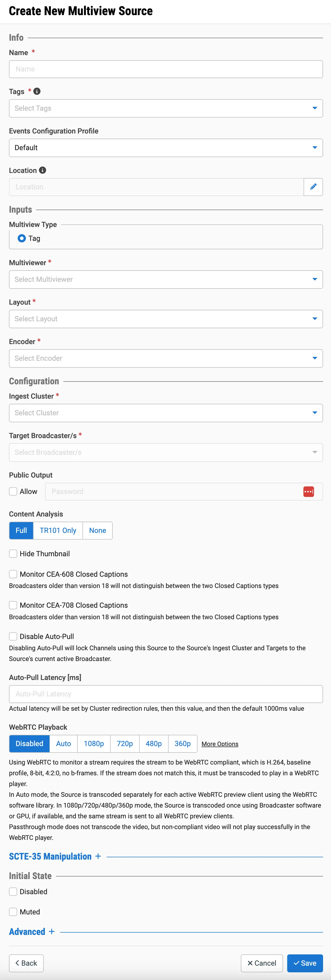Open the Events Configuration Profile dropdown
This screenshot has height=980, width=331.
(x=166, y=148)
